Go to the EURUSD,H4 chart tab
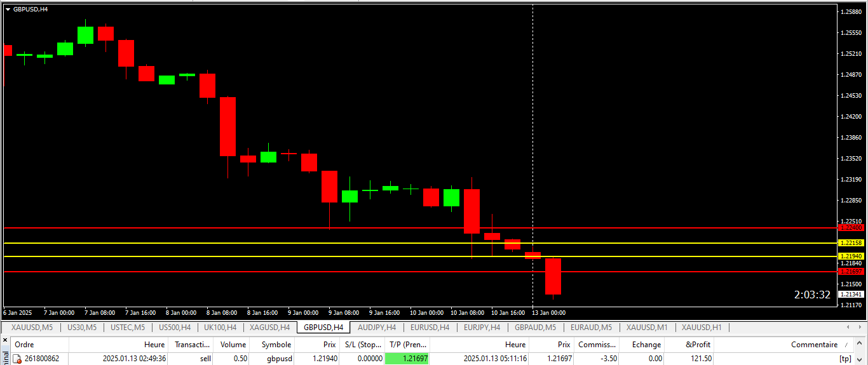The height and width of the screenshot is (365, 868). coord(430,328)
